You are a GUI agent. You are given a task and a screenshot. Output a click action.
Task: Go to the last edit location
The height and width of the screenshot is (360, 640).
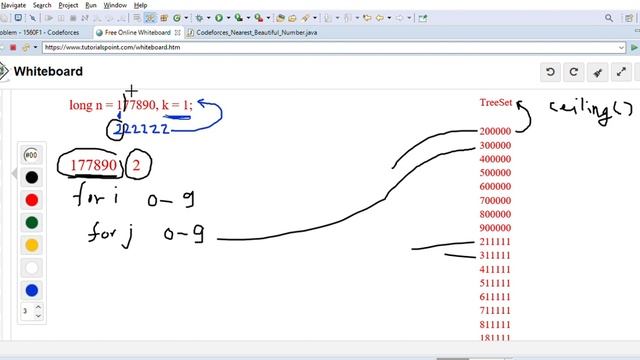click(367, 18)
